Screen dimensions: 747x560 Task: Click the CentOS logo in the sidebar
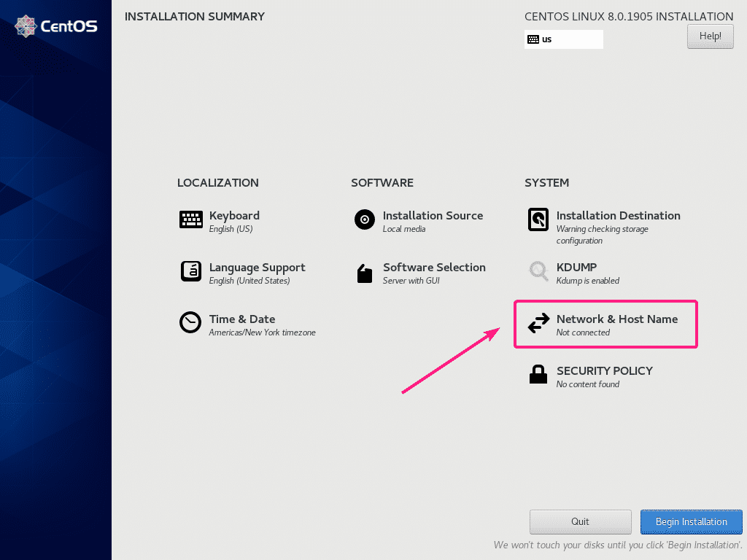tap(56, 27)
